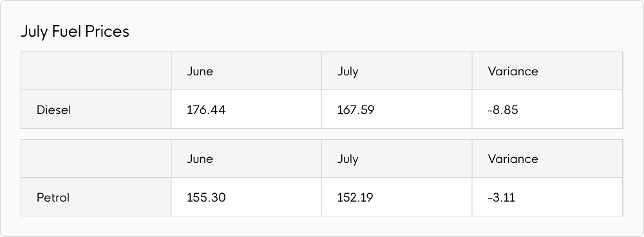
Task: Select Variance header in Petrol table
Action: click(x=513, y=159)
